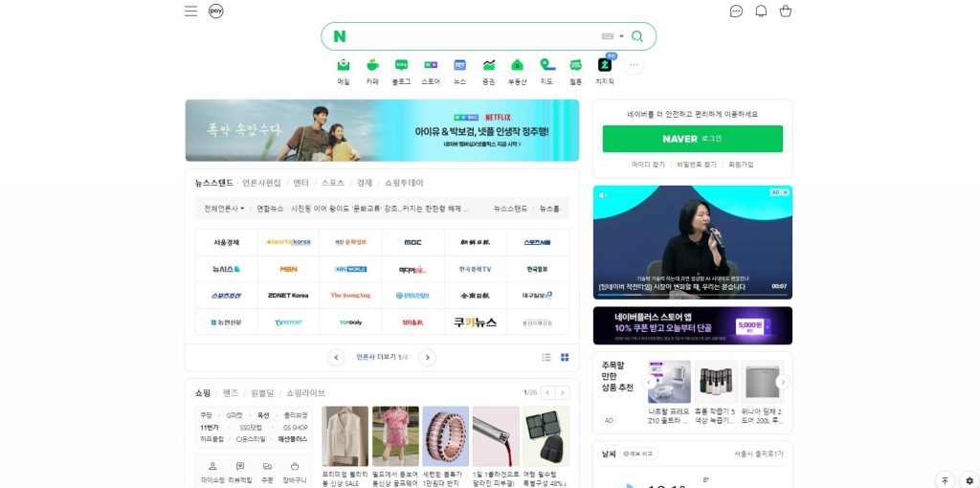This screenshot has height=488, width=980.
Task: Open the notifications bell icon
Action: pos(761,11)
